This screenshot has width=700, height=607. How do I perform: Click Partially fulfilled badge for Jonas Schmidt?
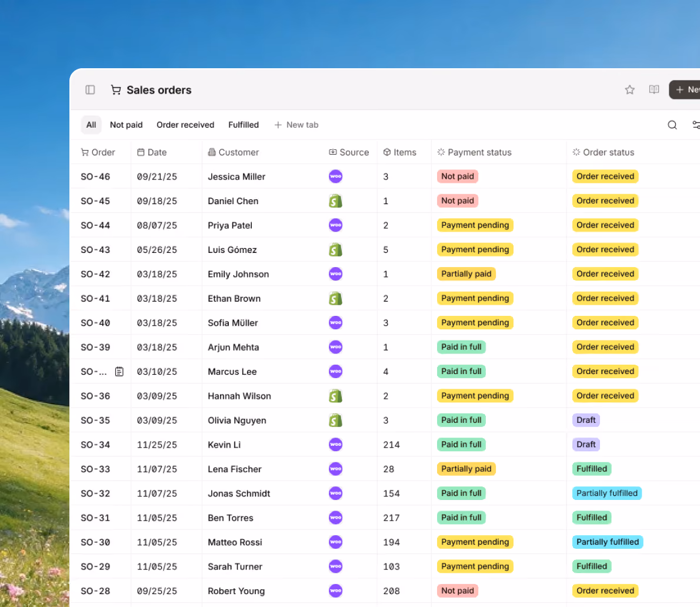[x=606, y=493]
